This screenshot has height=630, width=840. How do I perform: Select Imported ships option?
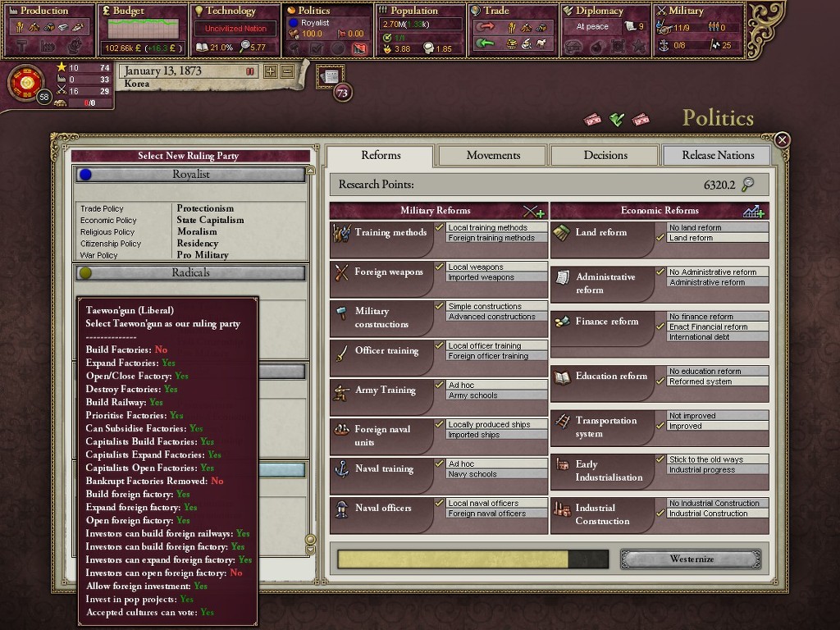[x=496, y=435]
